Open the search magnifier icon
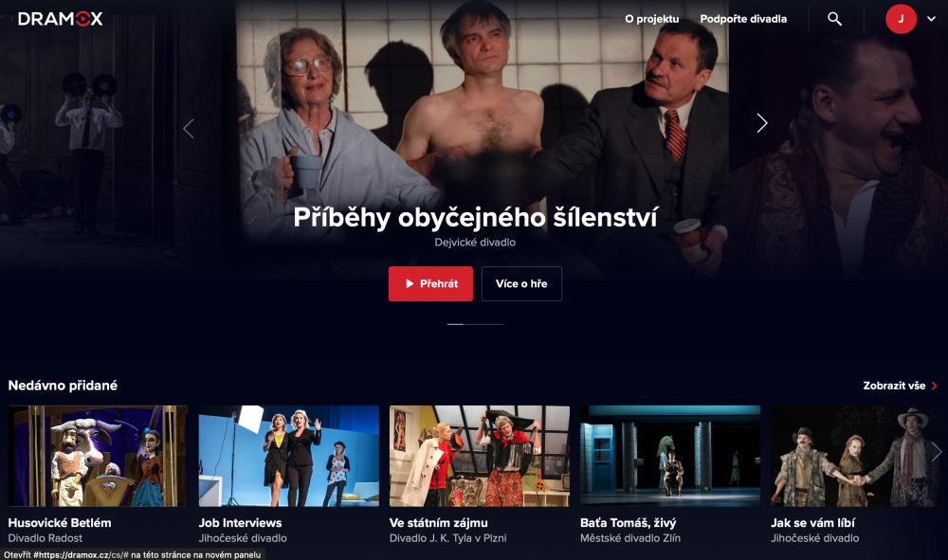Screen dimensions: 948x560 pos(834,19)
